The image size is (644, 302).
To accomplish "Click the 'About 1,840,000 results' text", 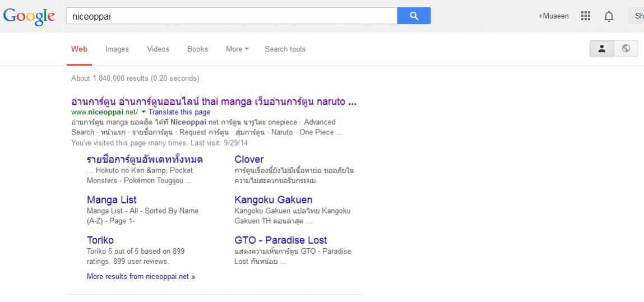I will [x=135, y=78].
